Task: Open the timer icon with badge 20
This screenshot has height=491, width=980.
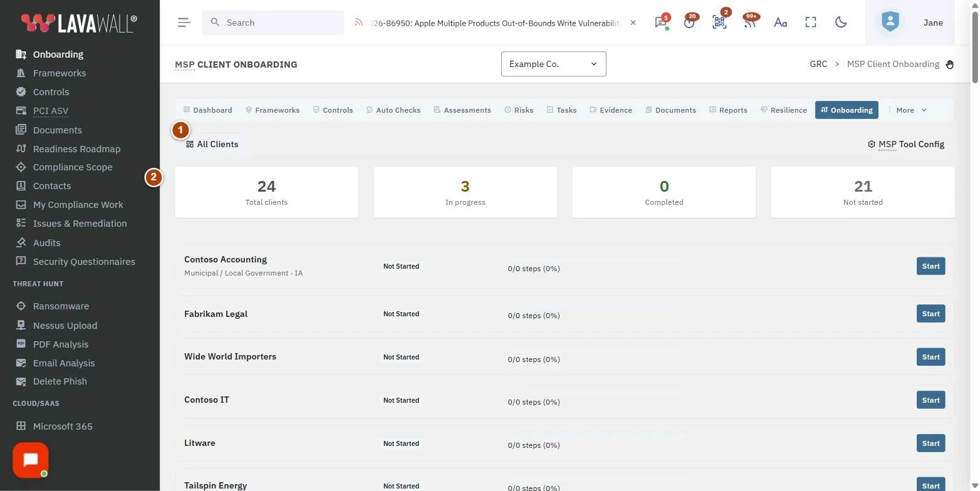Action: point(689,23)
